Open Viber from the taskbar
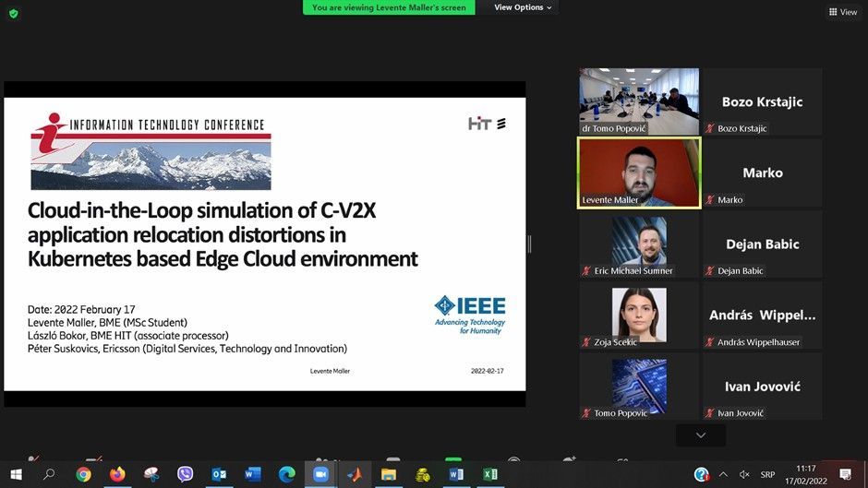 [x=185, y=474]
